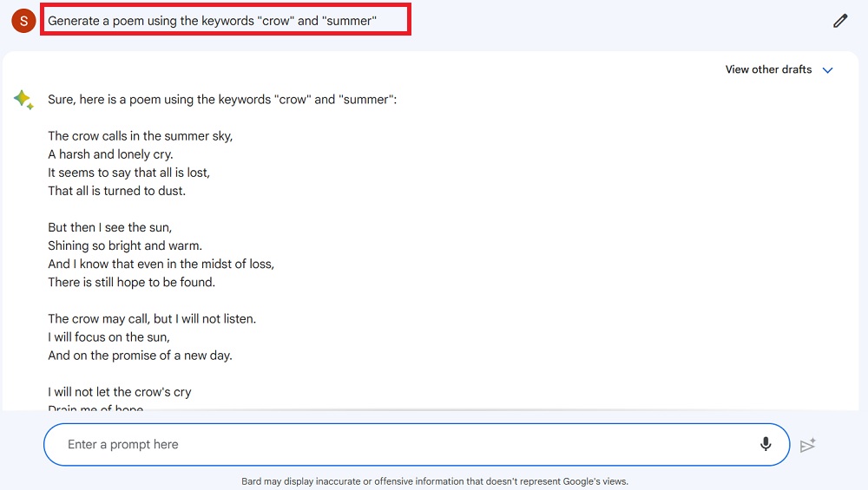Click the intro line "Sure, here is a poem"
The height and width of the screenshot is (490, 868).
222,100
